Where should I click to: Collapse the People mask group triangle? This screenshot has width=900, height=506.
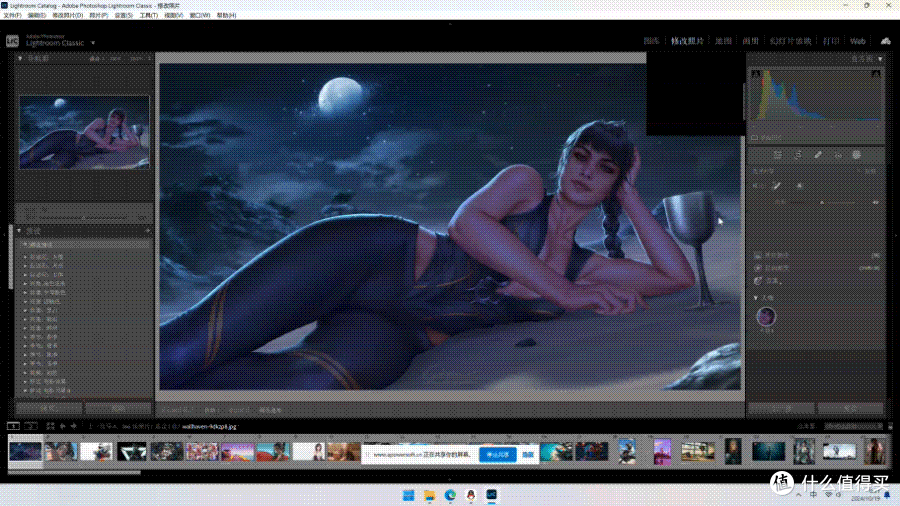point(756,298)
